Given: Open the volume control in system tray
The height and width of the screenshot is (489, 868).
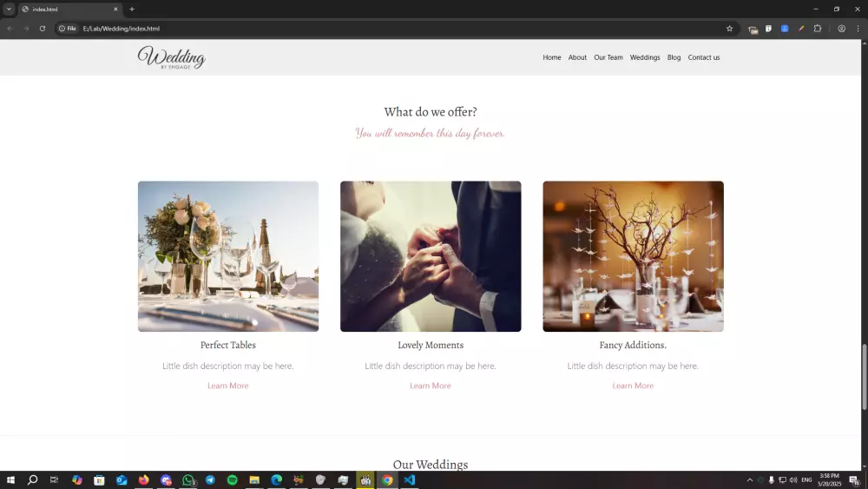Looking at the screenshot, I should pos(793,480).
